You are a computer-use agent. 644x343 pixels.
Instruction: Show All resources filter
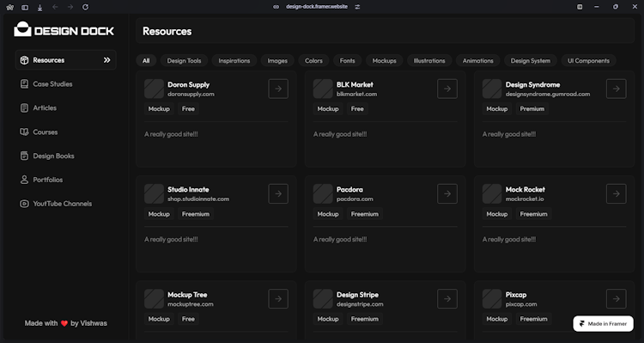(146, 60)
